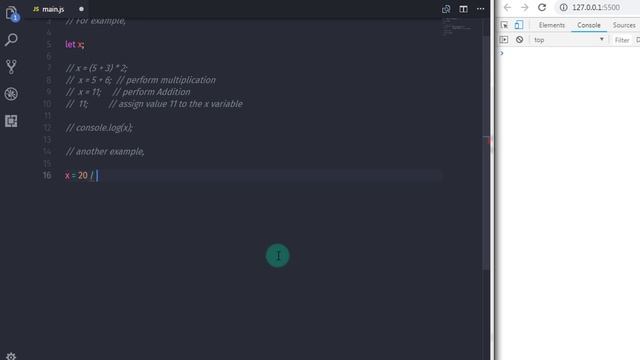Open the Extensions icon in activity bar
This screenshot has height=360, width=640.
[x=11, y=121]
